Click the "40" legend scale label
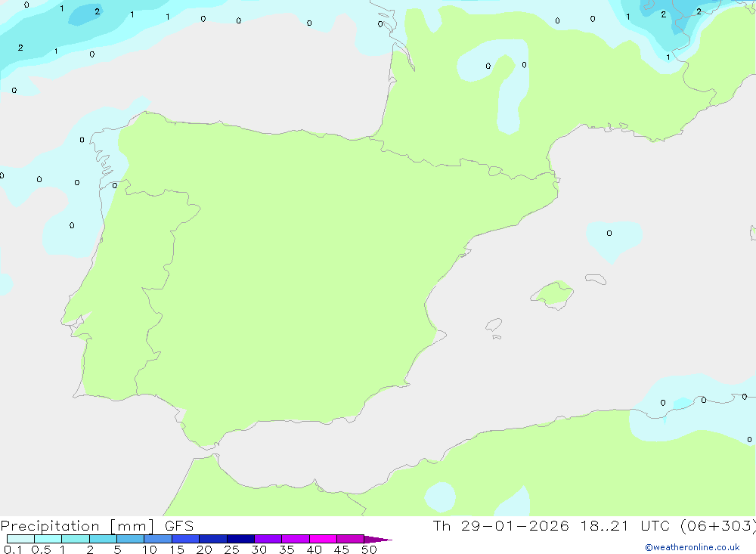 point(314,549)
